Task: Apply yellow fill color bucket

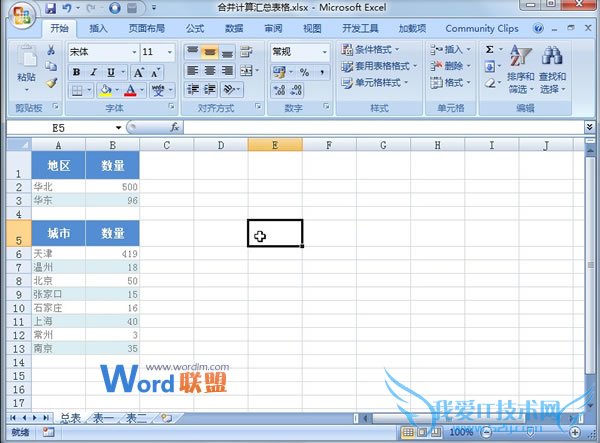Action: (x=105, y=91)
